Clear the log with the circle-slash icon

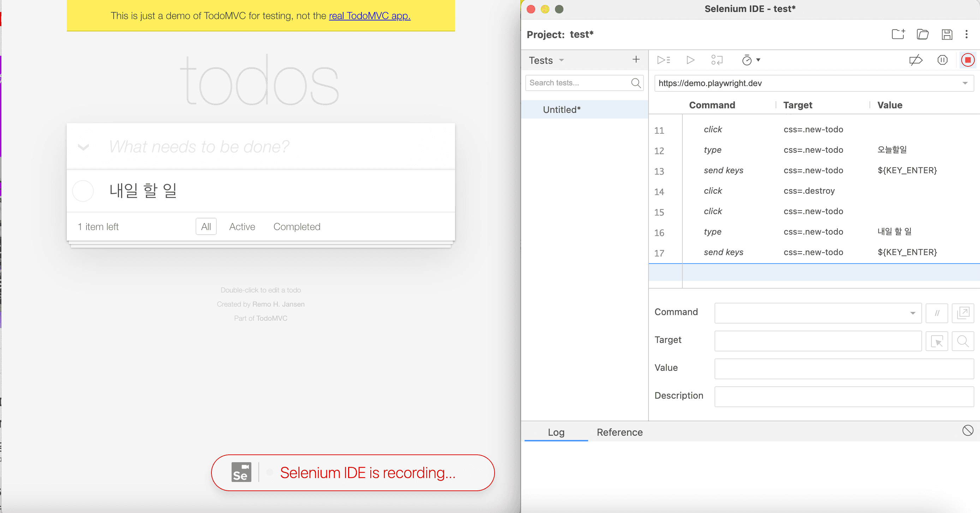[967, 430]
